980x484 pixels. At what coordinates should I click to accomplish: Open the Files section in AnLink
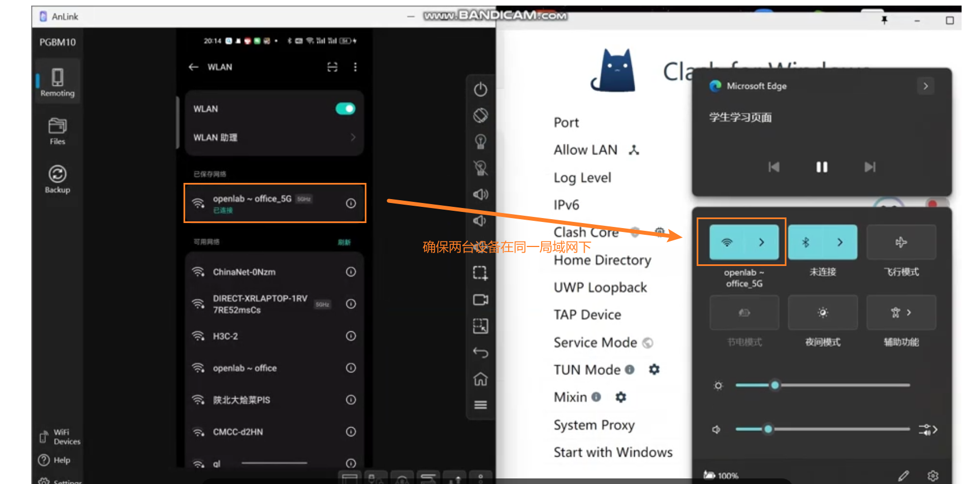point(57,132)
